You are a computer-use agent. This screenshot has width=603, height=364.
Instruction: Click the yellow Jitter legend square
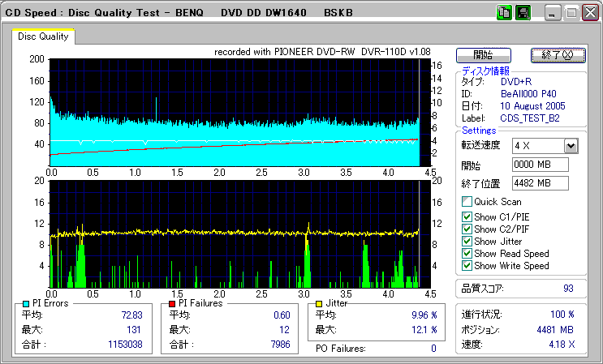pos(320,303)
